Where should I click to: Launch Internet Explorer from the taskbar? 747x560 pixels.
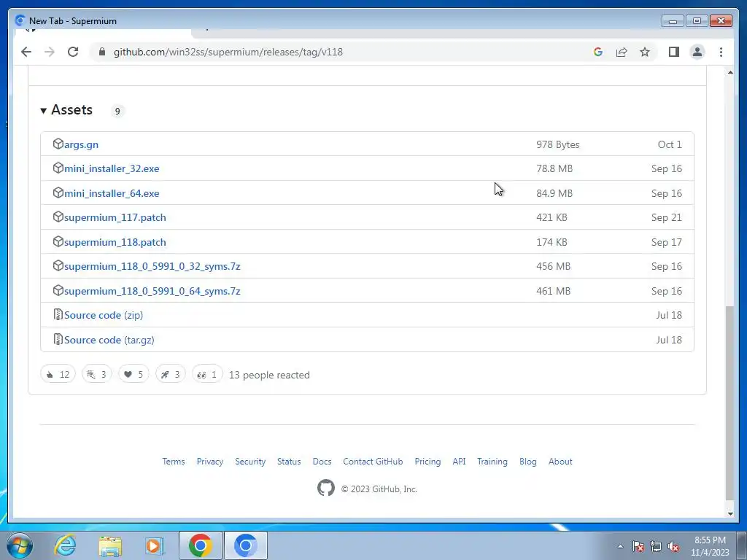[x=65, y=545]
